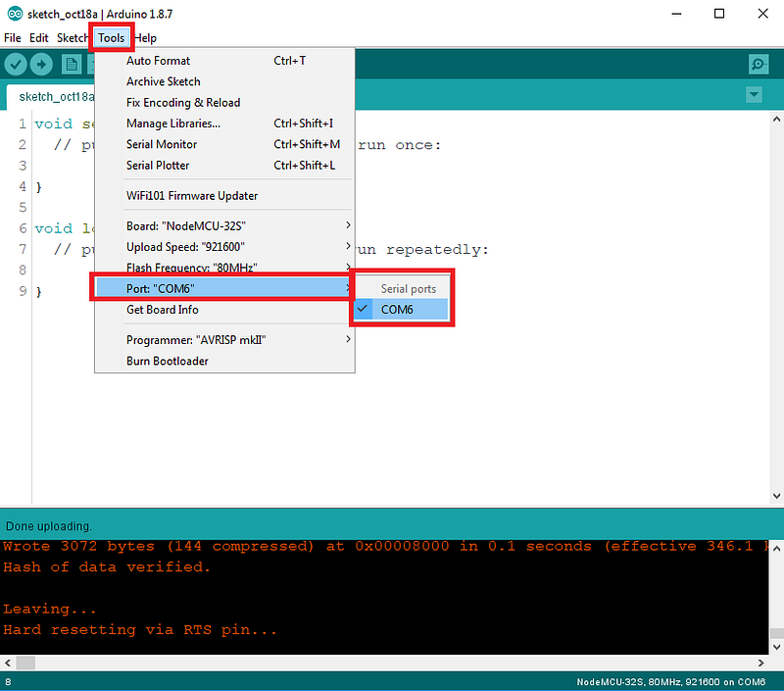Image resolution: width=784 pixels, height=691 pixels.
Task: Click the New sketch toolbar icon
Action: tap(72, 65)
